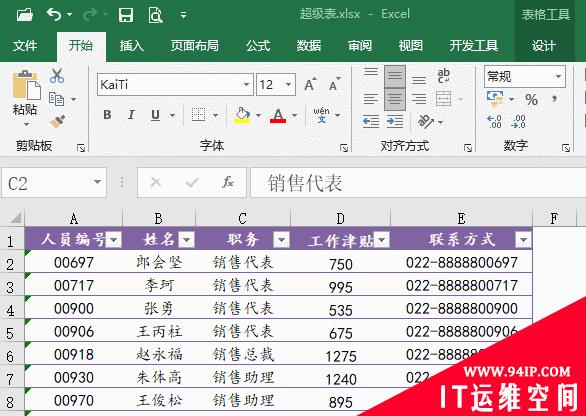
Task: Toggle Underline formatting
Action: point(155,115)
